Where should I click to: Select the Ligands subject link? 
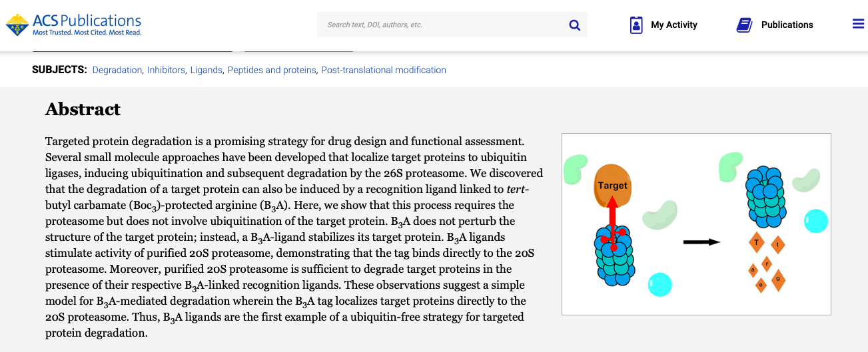(206, 70)
